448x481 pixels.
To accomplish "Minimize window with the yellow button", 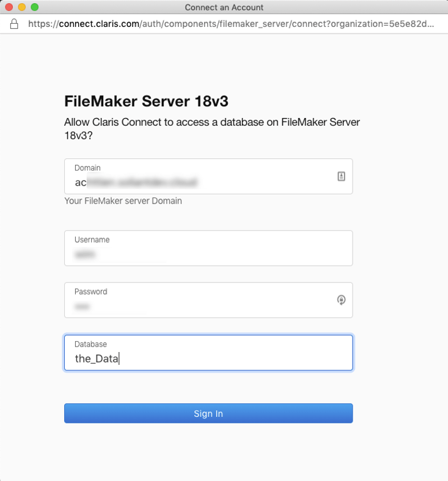I will point(22,7).
